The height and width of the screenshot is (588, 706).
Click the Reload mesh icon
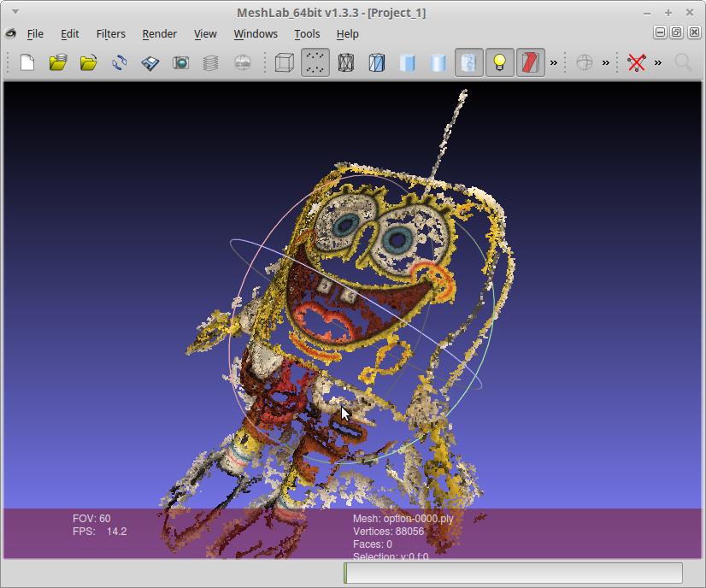pos(120,62)
